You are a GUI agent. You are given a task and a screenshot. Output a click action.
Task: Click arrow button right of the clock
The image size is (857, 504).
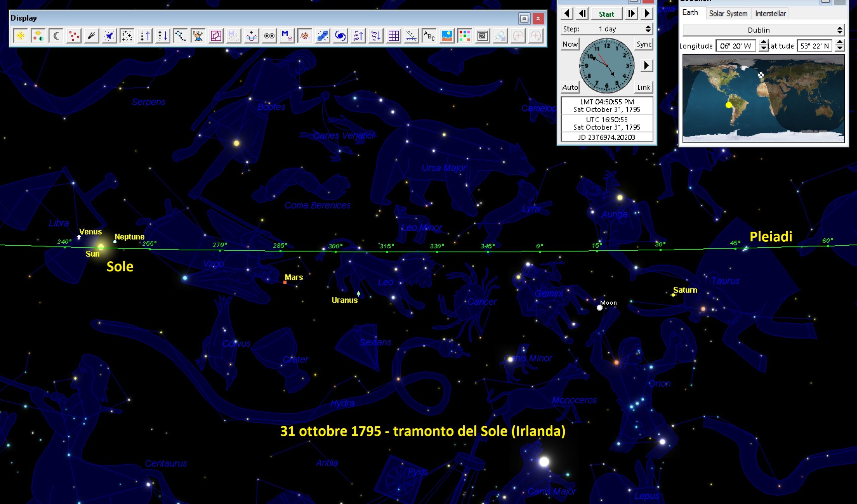pos(646,65)
